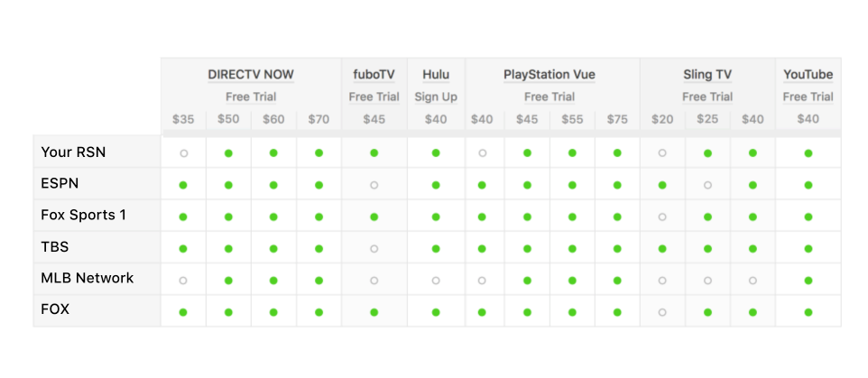Click the green dot for YouTube MLB Network

pos(808,281)
